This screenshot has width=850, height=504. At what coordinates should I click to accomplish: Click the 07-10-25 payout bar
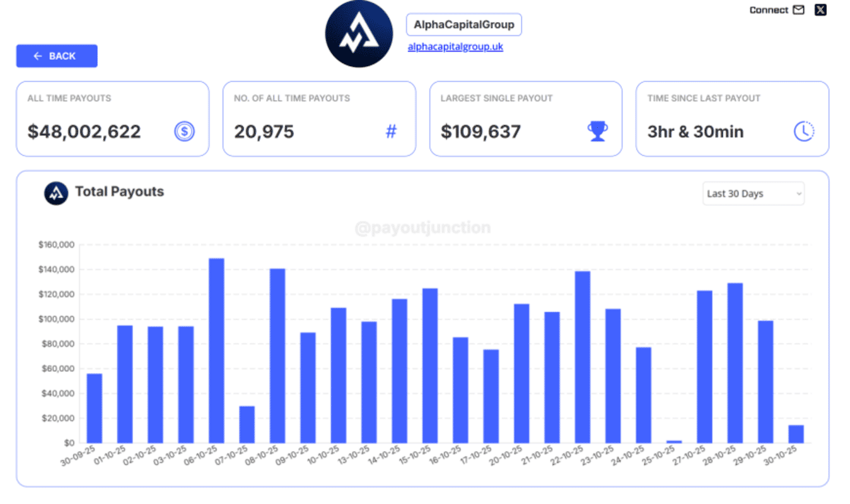pyautogui.click(x=247, y=425)
